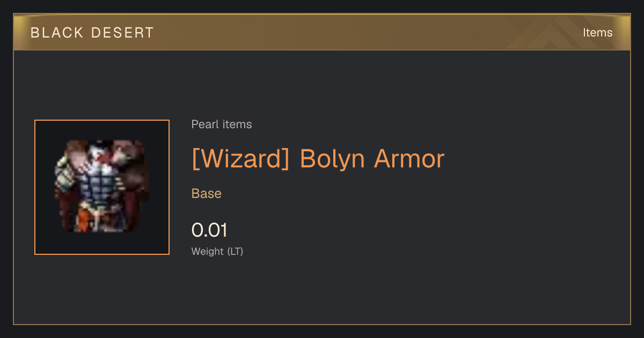Click the [Wizard] class prefix in the title
644x338 pixels.
coord(241,159)
